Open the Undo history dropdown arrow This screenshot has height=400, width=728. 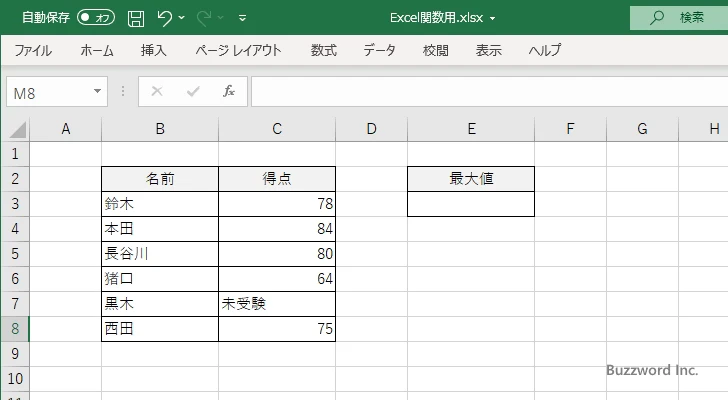click(182, 18)
